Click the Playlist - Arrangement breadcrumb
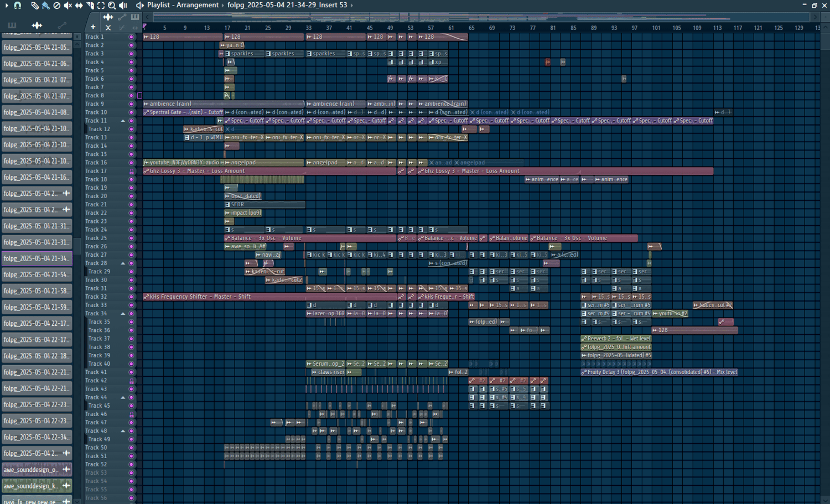The height and width of the screenshot is (504, 830). [x=183, y=5]
